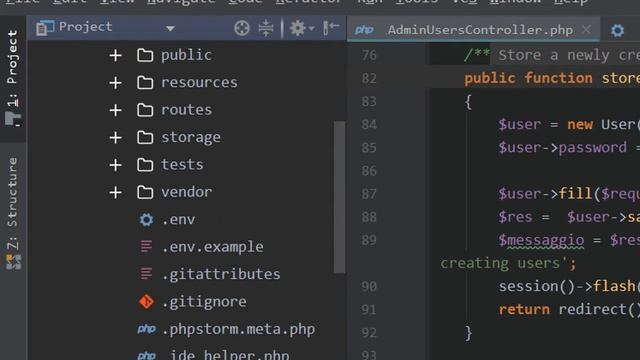The image size is (640, 360).
Task: Open the .phpstorm.meta.php file
Action: 238,329
